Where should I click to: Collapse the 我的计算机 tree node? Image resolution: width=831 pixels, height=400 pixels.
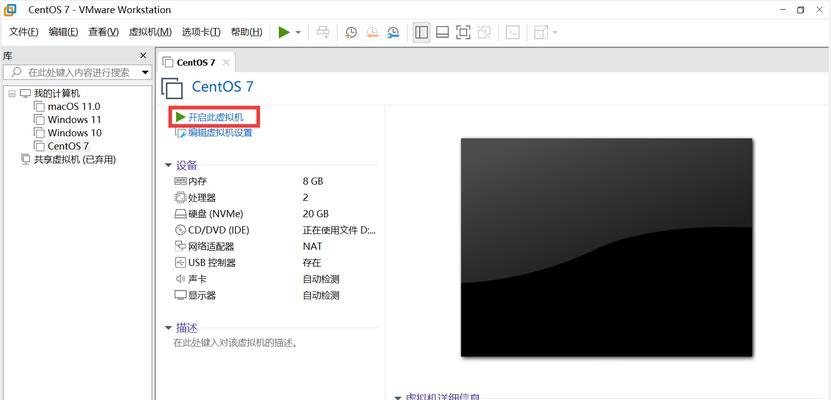coord(12,94)
